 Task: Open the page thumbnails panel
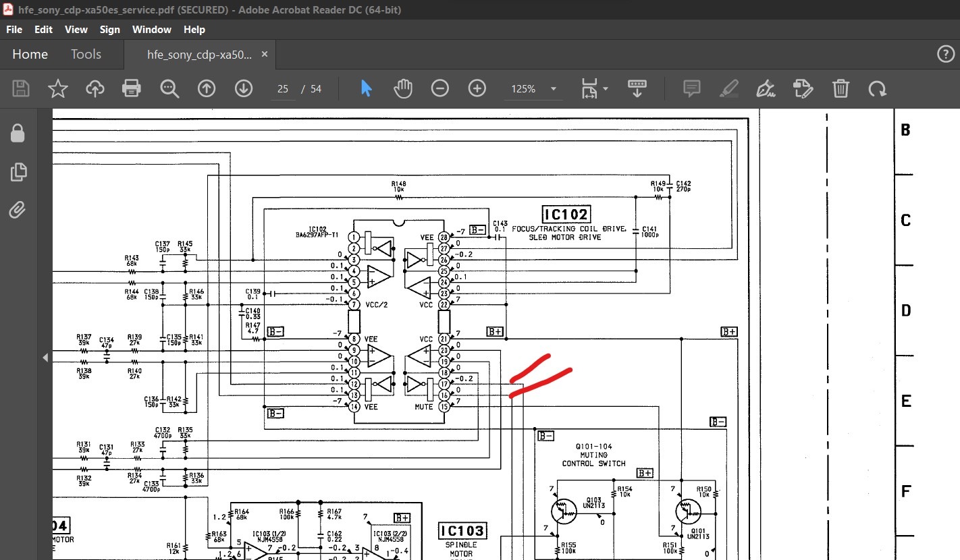pos(18,172)
